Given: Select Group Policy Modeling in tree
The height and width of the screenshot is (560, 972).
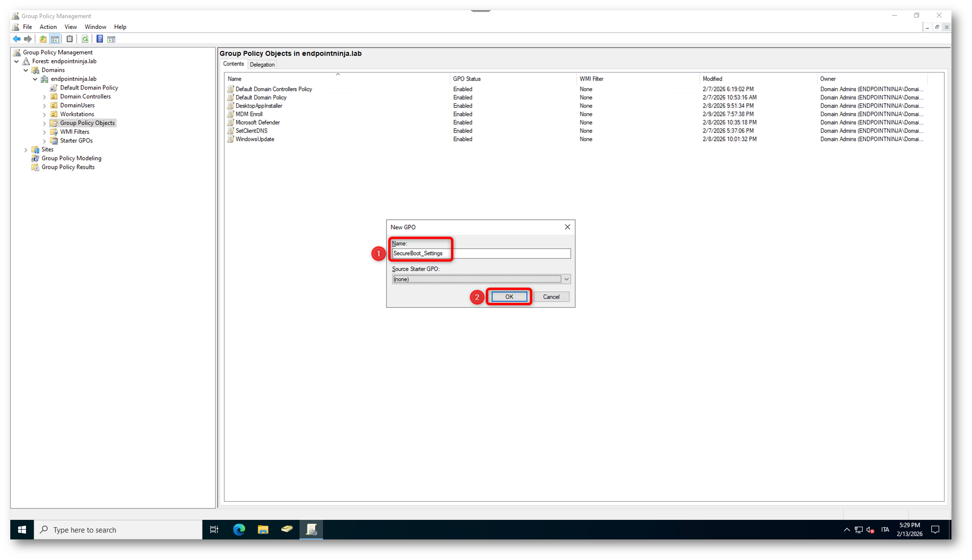Looking at the screenshot, I should pos(71,158).
